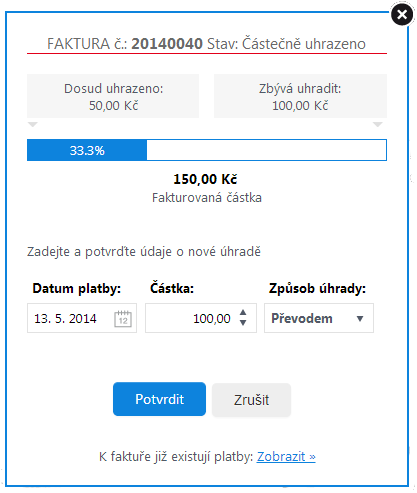Click the invoice number 20140040 heading

tap(167, 44)
